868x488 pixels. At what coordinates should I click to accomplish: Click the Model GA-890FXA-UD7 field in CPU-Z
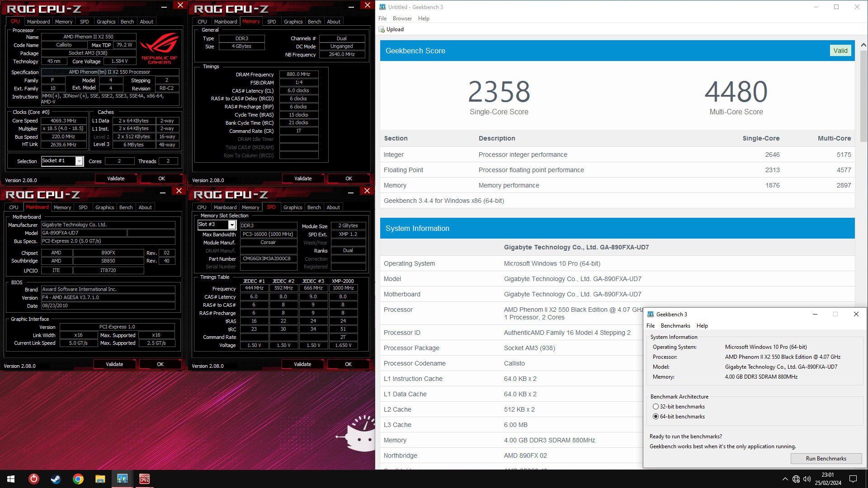tap(84, 233)
